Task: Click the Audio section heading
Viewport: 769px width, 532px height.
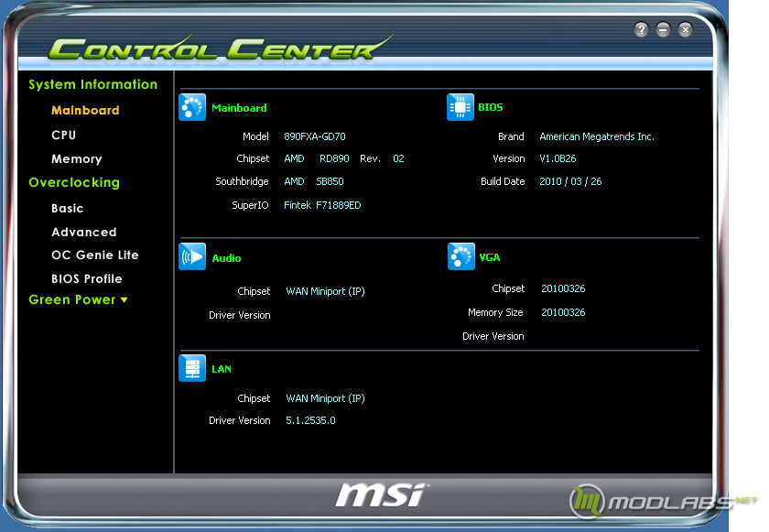Action: (x=226, y=258)
